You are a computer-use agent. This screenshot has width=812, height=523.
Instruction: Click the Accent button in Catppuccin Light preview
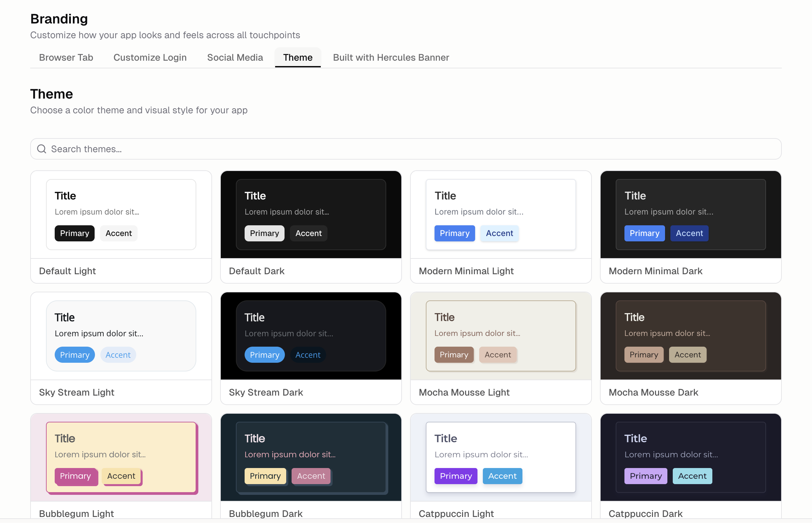pyautogui.click(x=502, y=476)
